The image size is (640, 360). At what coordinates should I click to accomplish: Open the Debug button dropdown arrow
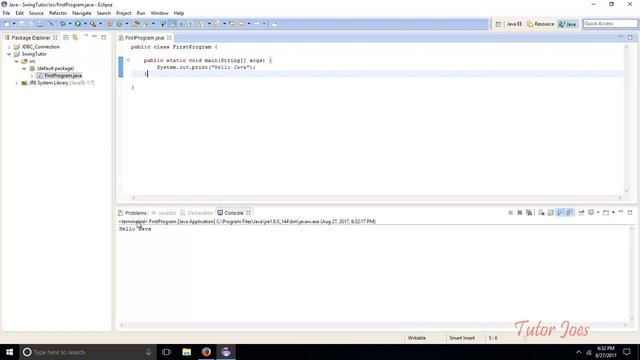[x=70, y=24]
